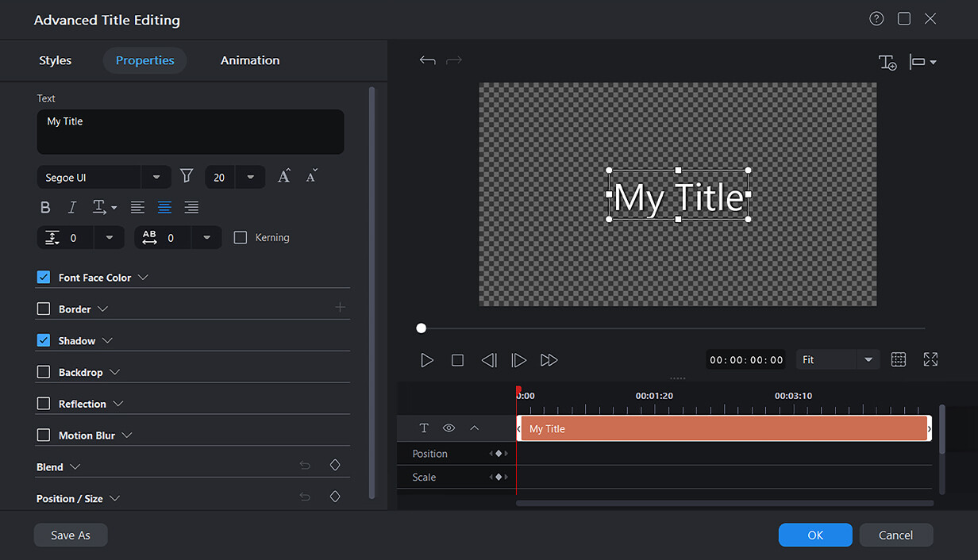The height and width of the screenshot is (560, 978).
Task: Toggle bold text formatting
Action: (x=45, y=207)
